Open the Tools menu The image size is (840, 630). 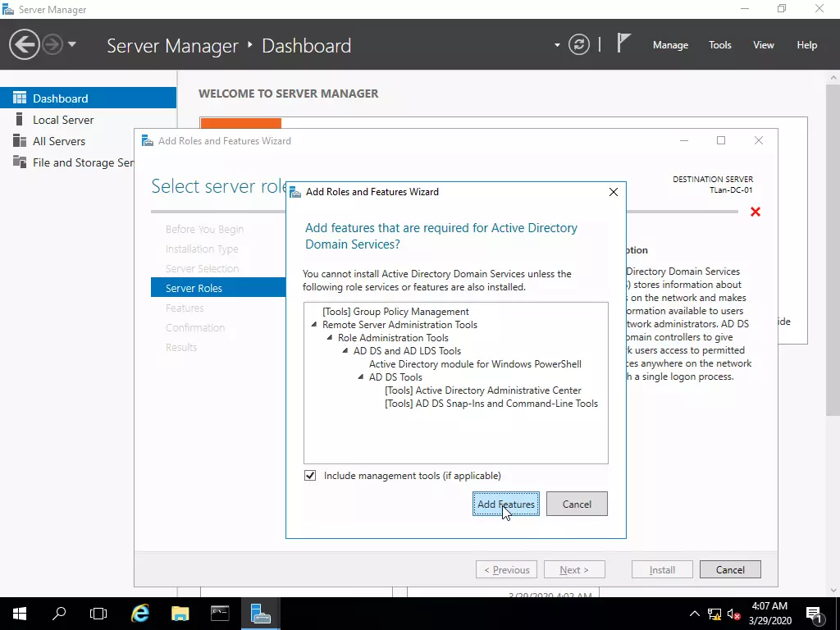[719, 45]
